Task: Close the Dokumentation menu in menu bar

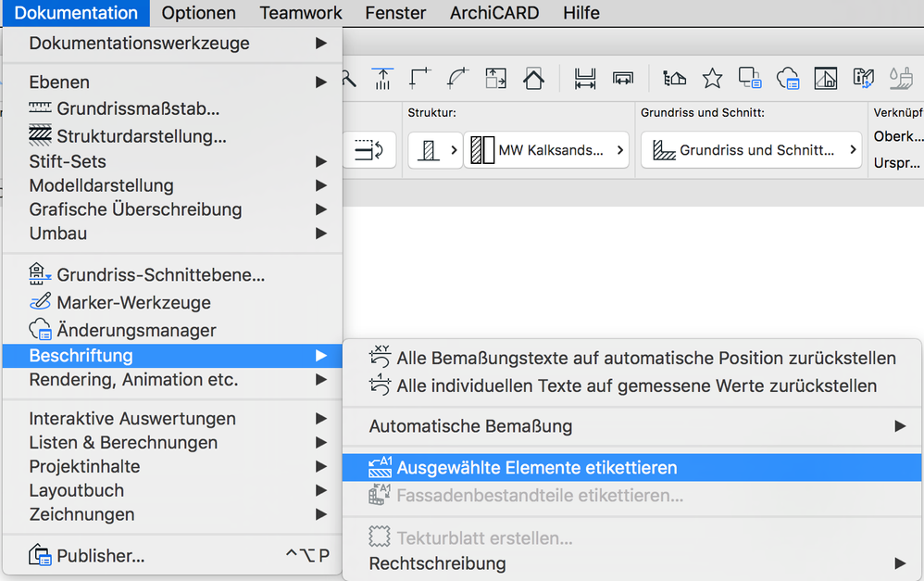Action: 76,13
